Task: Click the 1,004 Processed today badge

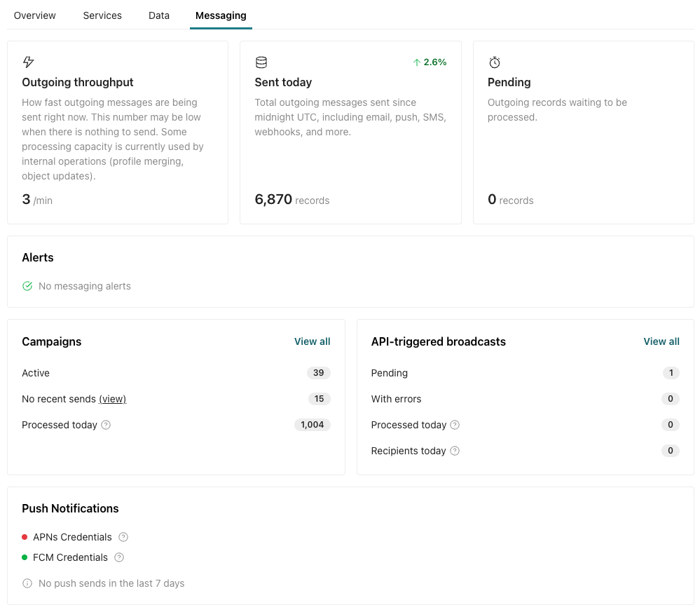Action: point(312,425)
